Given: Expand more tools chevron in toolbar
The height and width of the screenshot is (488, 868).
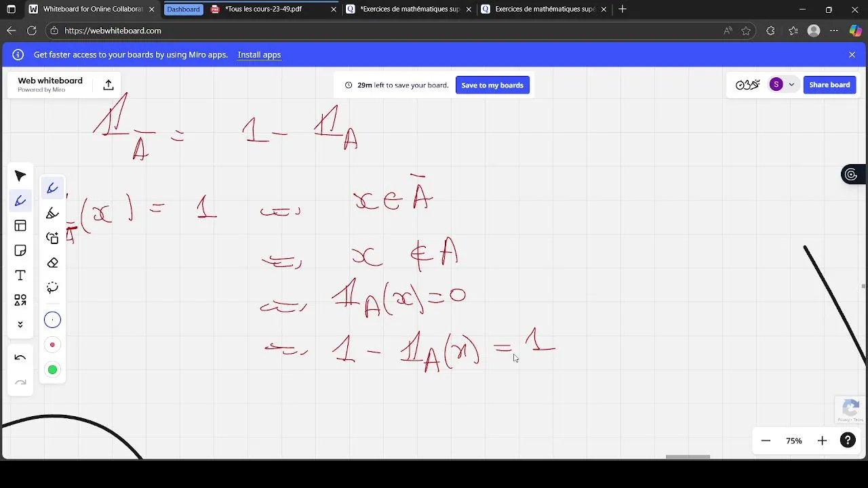Looking at the screenshot, I should pos(20,325).
